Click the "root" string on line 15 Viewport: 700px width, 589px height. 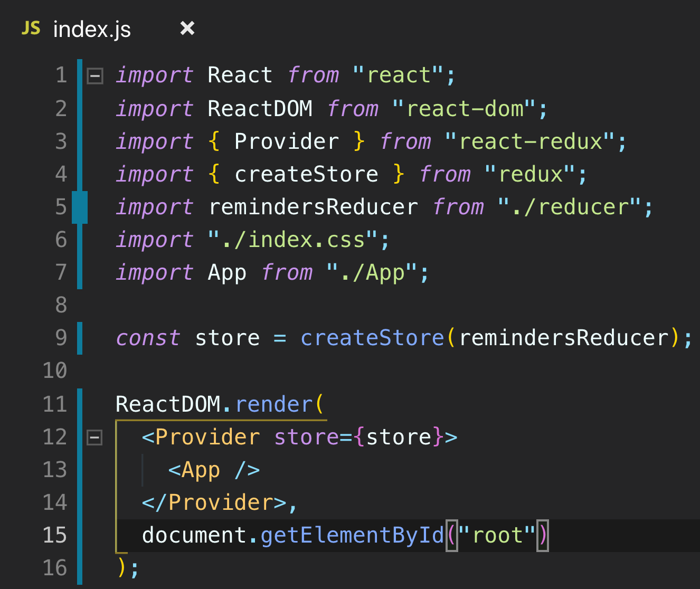pyautogui.click(x=497, y=535)
